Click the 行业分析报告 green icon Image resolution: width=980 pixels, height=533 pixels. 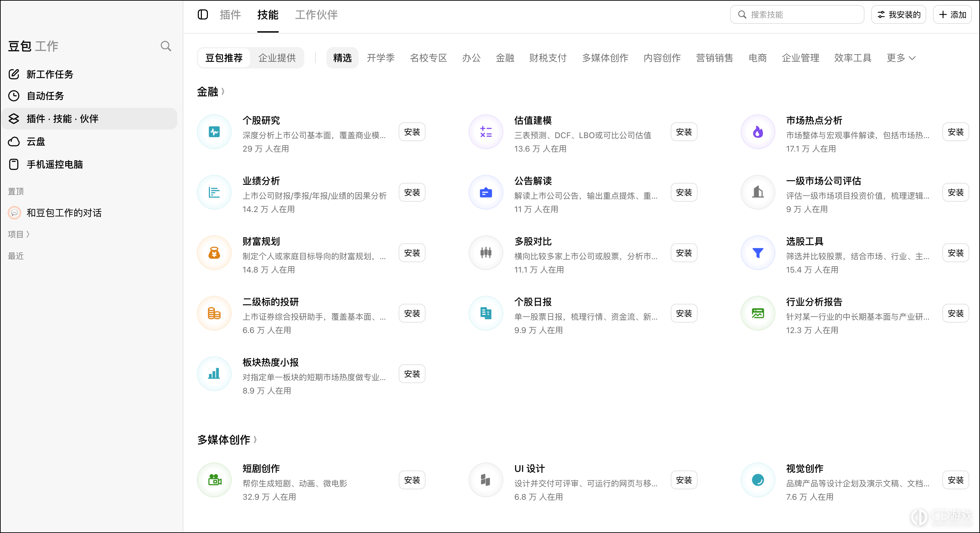pyautogui.click(x=758, y=313)
